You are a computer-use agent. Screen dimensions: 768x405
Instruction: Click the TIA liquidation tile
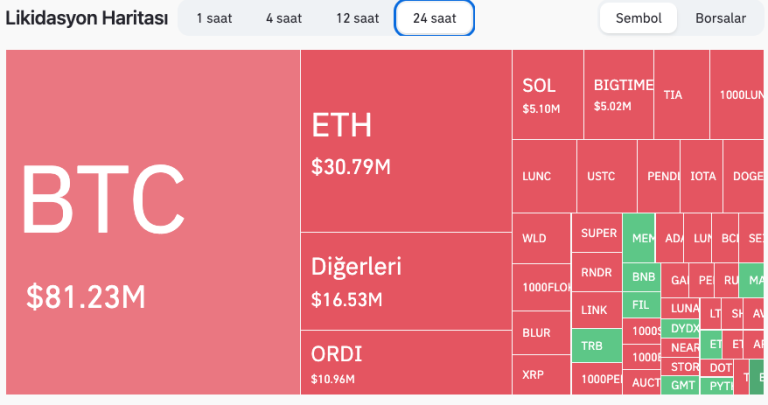[x=682, y=95]
